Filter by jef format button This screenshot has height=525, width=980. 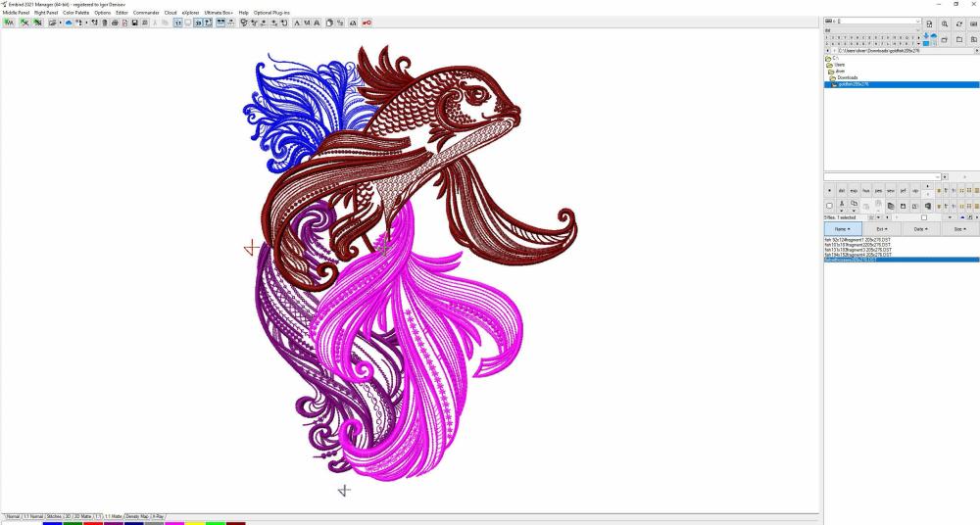coord(903,191)
